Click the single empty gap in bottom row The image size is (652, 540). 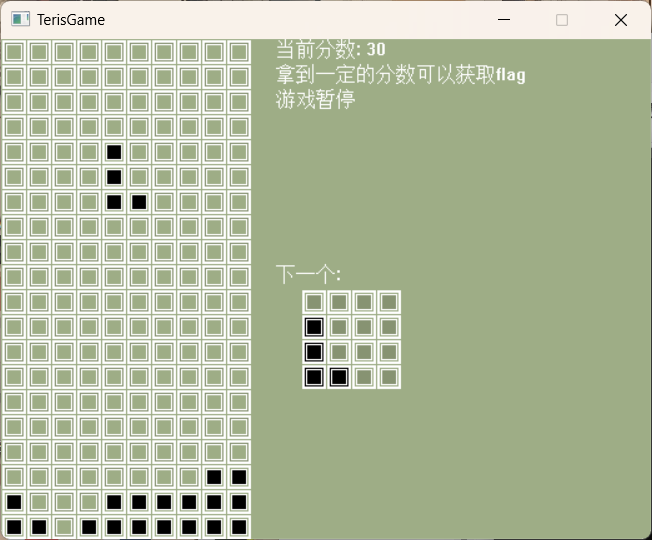[64, 527]
